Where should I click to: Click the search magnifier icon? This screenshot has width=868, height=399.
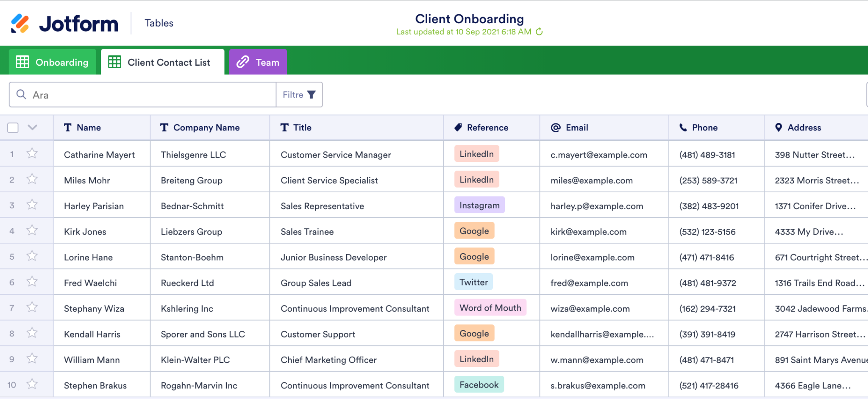click(21, 94)
